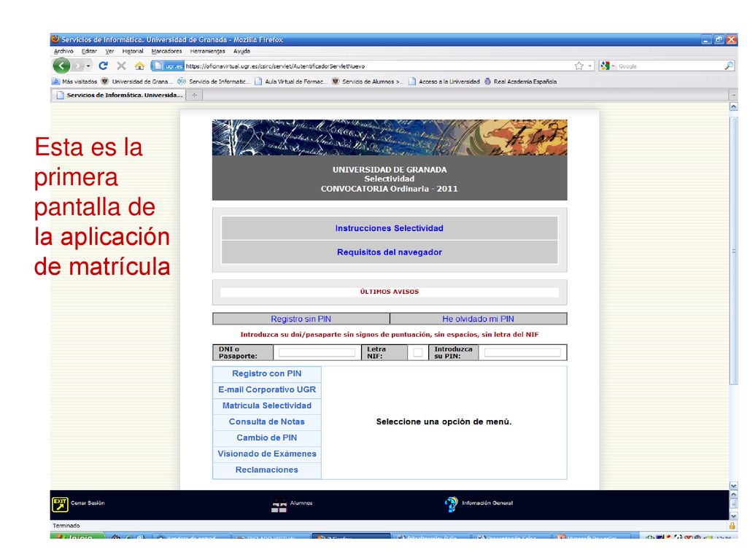Viewport: 747px width, 560px height.
Task: Open Requisitos del navegador link
Action: [x=390, y=252]
